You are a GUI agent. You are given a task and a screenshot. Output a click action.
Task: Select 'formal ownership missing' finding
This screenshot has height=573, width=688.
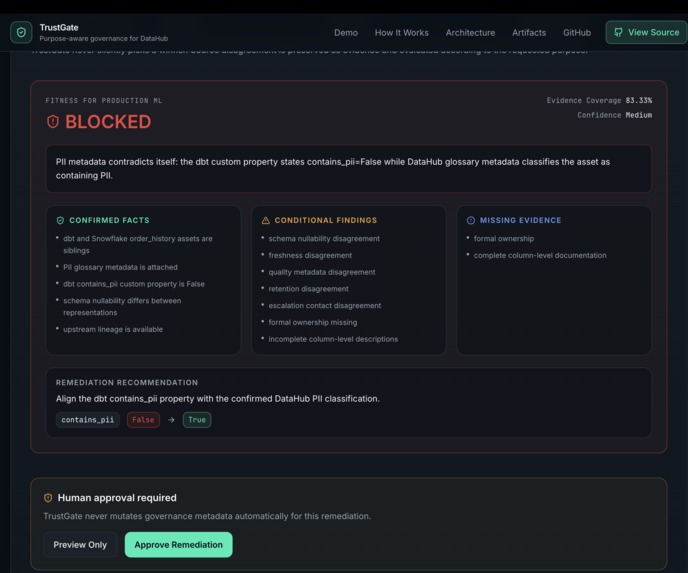312,322
